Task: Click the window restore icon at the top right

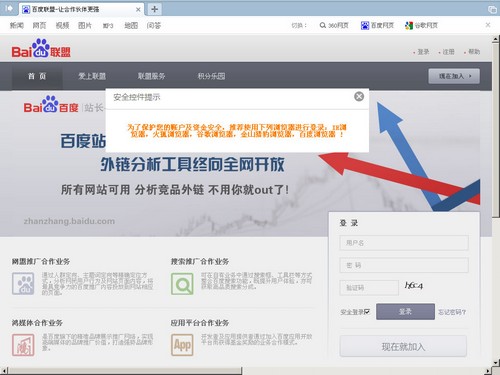Action: (492, 9)
